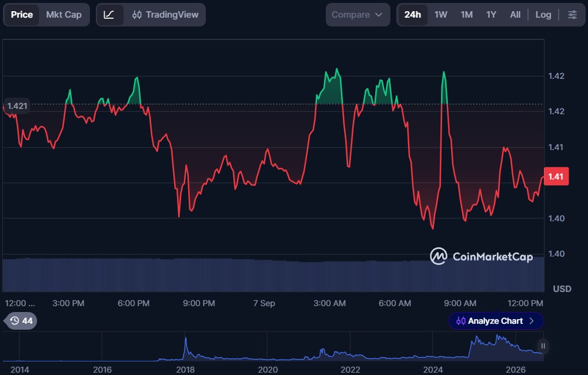The height and width of the screenshot is (375, 588).
Task: Select the 1W time range tab
Action: [440, 15]
